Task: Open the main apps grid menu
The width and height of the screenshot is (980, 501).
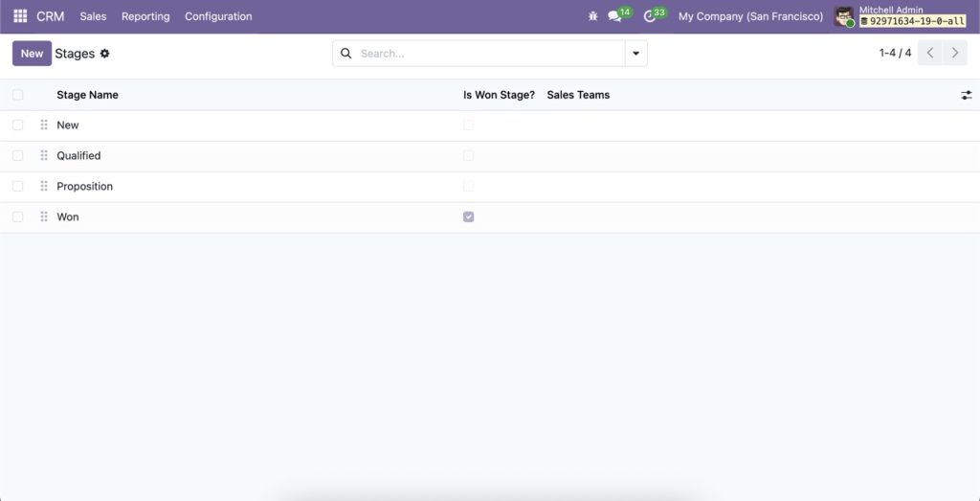Action: point(20,16)
